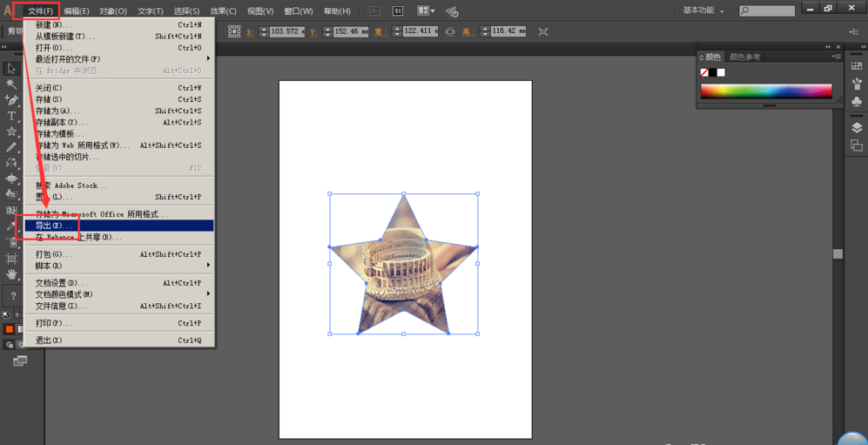Switch to the 颜色参考 tab

point(744,57)
